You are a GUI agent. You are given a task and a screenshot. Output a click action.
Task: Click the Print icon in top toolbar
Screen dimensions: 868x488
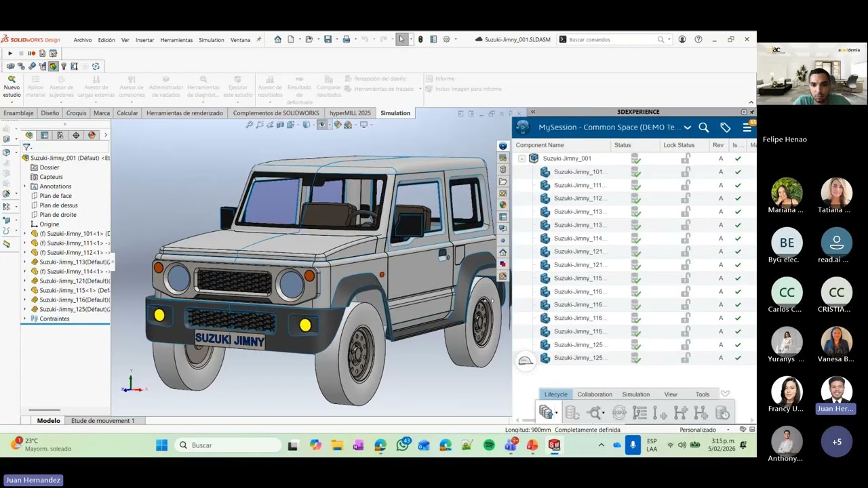pos(346,39)
